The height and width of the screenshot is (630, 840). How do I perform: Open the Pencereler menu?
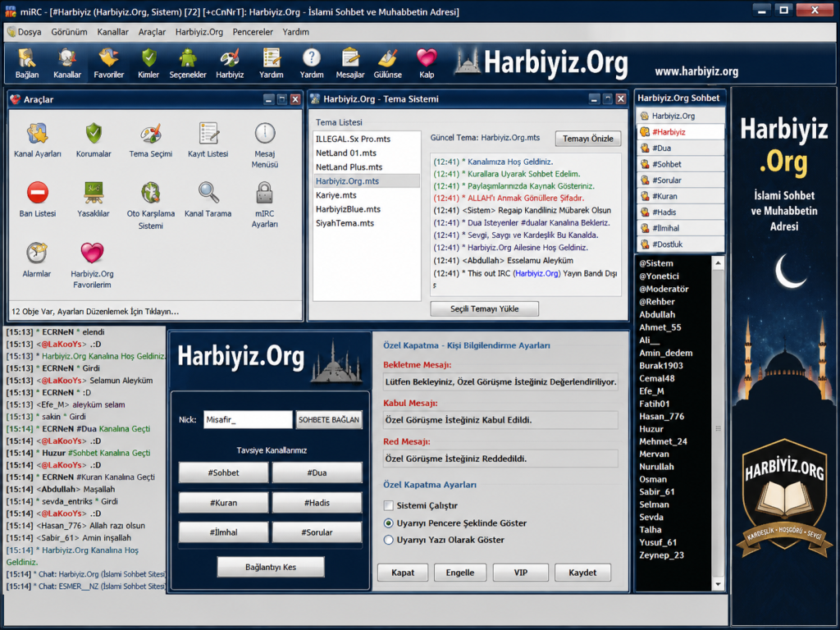pyautogui.click(x=253, y=32)
